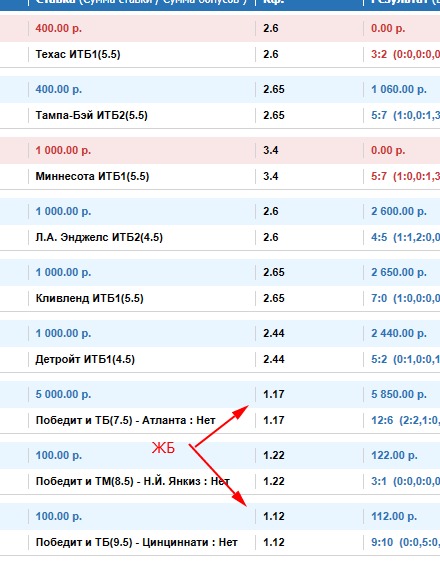This screenshot has height=568, width=440.
Task: Click the red ЖБ annotation label
Action: [163, 448]
